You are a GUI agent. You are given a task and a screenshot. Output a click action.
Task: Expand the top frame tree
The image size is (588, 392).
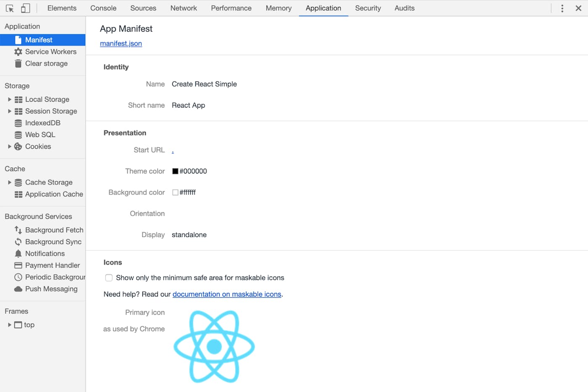click(10, 325)
